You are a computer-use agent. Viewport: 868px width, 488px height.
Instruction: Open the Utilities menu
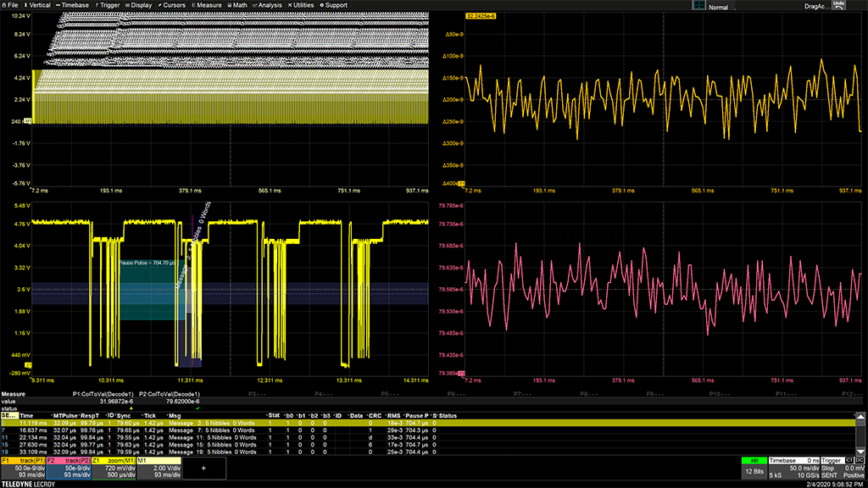tap(301, 5)
